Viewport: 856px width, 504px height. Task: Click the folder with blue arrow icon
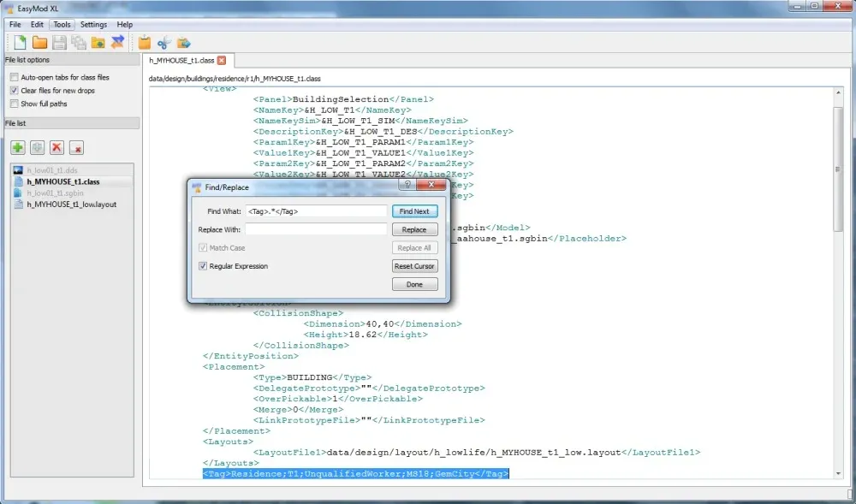[x=184, y=42]
